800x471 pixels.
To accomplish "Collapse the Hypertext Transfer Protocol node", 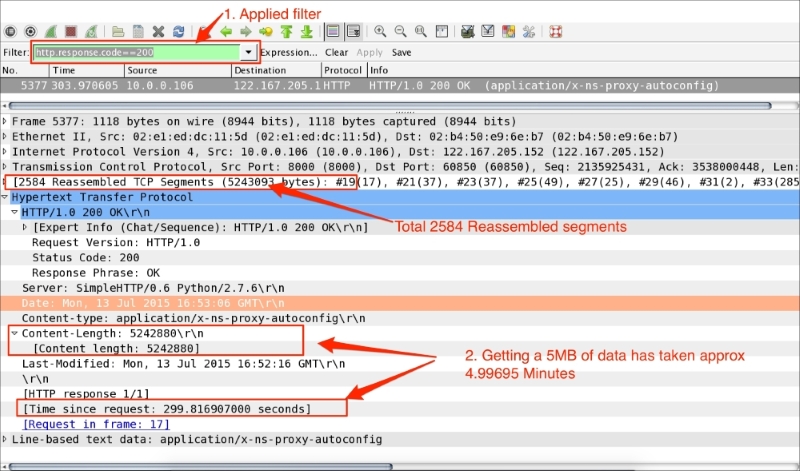I will pyautogui.click(x=5, y=197).
